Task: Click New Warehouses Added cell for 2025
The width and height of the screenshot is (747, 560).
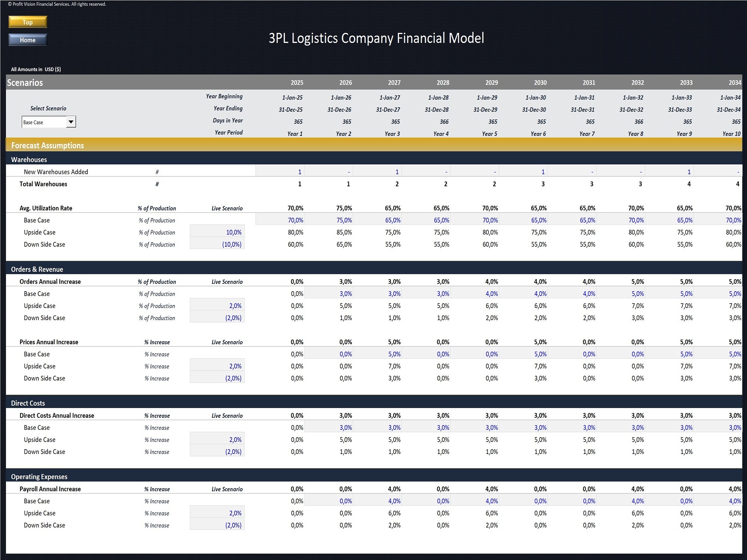Action: pos(280,171)
